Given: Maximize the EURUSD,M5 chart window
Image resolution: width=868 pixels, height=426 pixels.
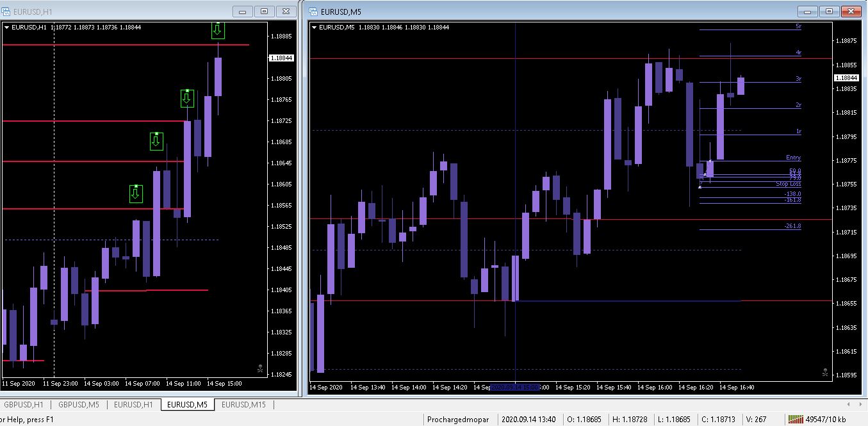Looking at the screenshot, I should 829,11.
